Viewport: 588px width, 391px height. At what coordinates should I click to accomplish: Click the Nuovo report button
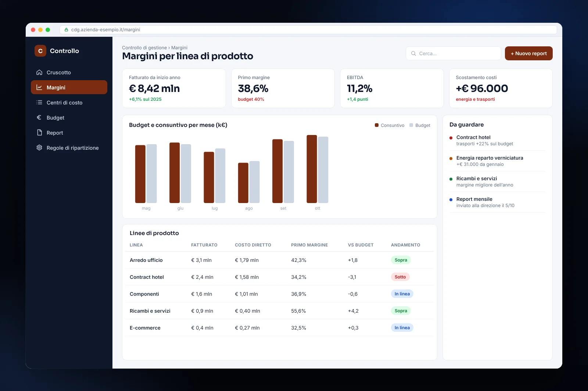(x=528, y=53)
